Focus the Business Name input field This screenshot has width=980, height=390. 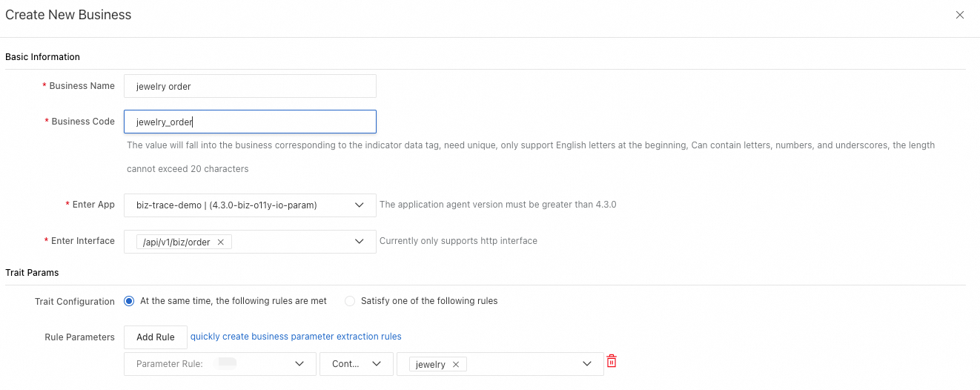[250, 86]
